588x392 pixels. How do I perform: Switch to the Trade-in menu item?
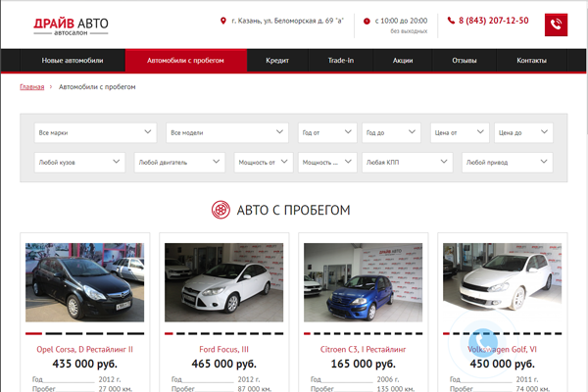click(x=341, y=61)
